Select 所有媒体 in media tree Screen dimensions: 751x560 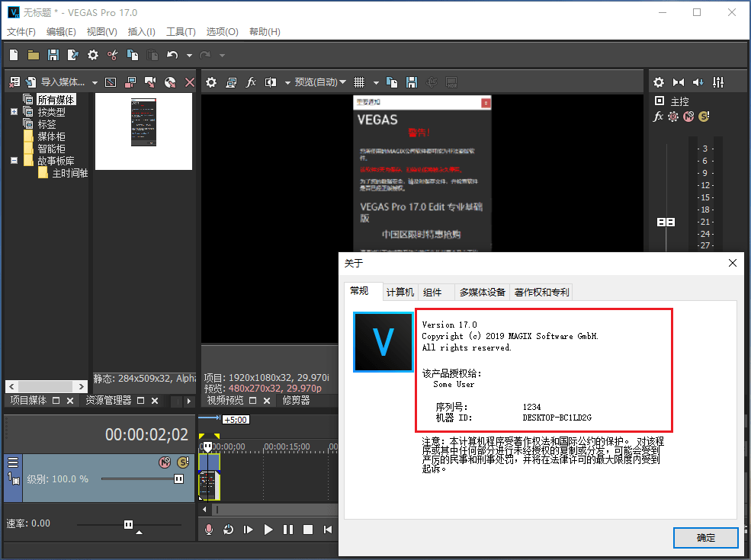point(56,100)
